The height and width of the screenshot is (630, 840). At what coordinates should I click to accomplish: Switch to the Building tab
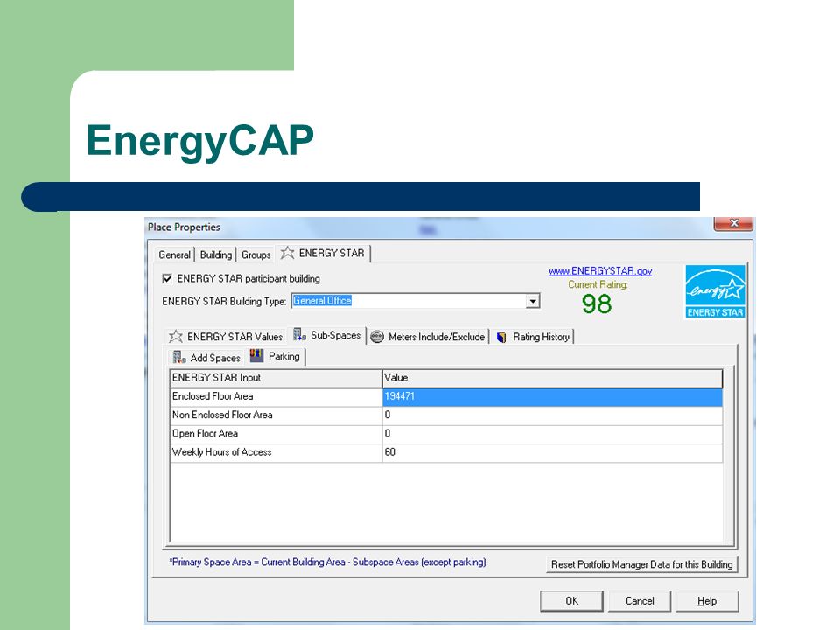tap(216, 255)
